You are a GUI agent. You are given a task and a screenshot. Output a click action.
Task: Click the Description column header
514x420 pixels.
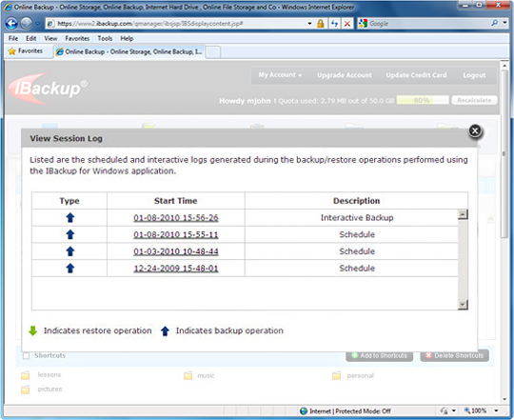(x=356, y=201)
